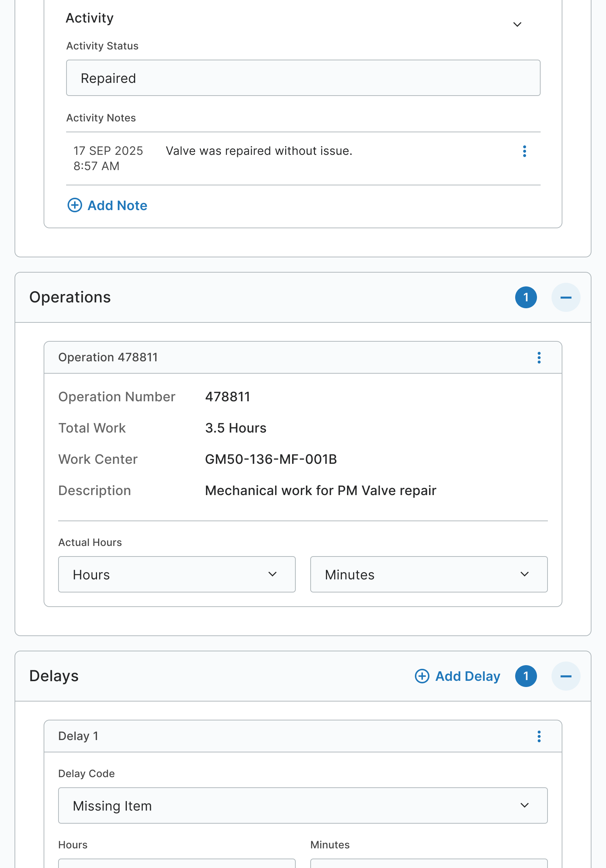
Task: Click the plus icon beside Add Note
Action: [x=75, y=205]
